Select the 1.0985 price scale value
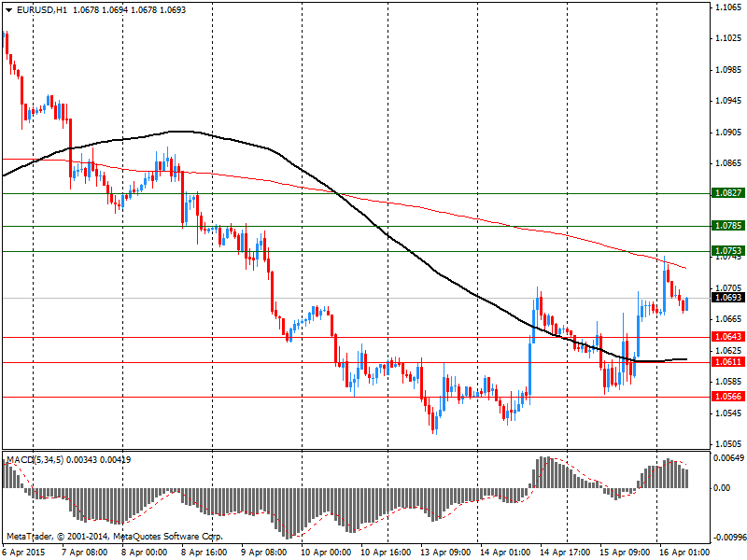Image resolution: width=747 pixels, height=560 pixels. point(729,70)
